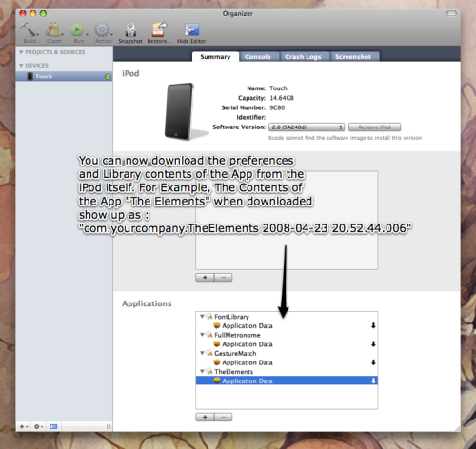Open the Action gear menu
Image resolution: width=476 pixels, height=449 pixels.
coord(103,30)
